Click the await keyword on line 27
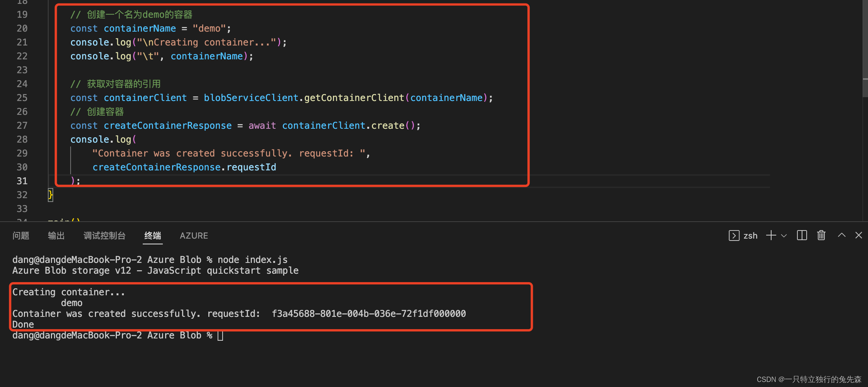Image resolution: width=868 pixels, height=387 pixels. 262,125
